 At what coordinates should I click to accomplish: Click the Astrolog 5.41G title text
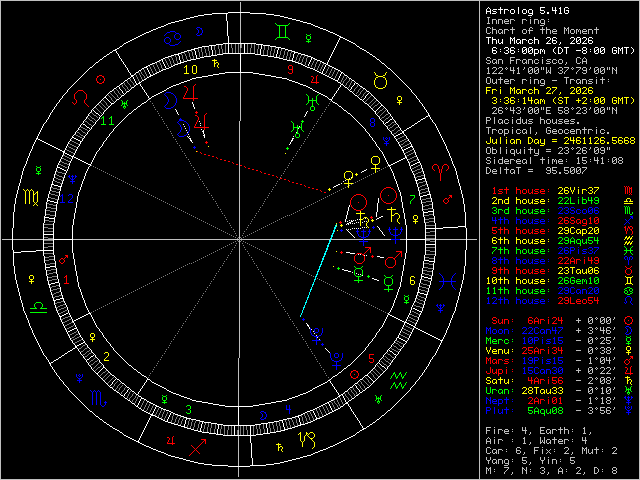coord(525,10)
